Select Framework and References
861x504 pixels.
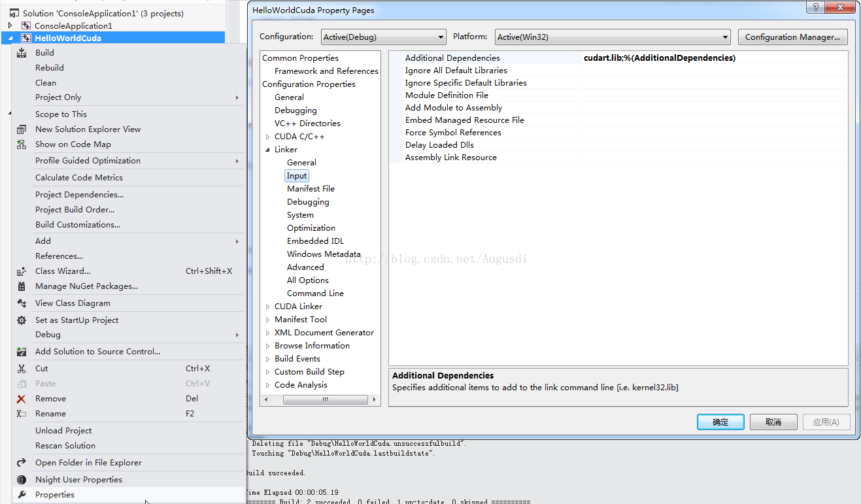(326, 71)
